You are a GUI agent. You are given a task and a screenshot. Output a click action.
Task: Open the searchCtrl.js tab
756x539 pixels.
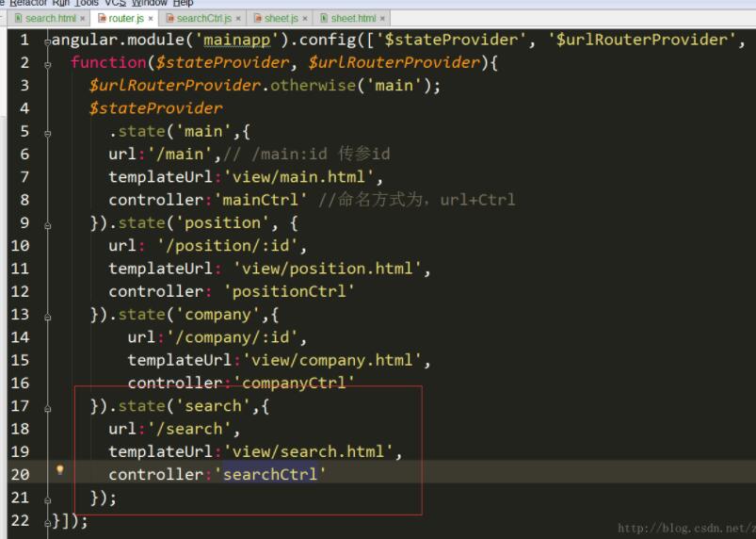tap(203, 18)
